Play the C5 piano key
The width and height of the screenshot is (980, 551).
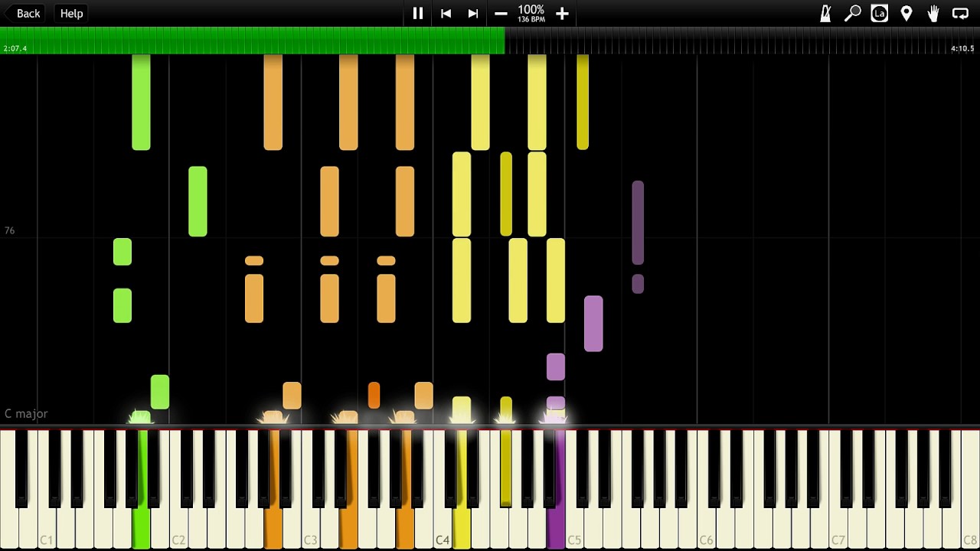pyautogui.click(x=574, y=530)
